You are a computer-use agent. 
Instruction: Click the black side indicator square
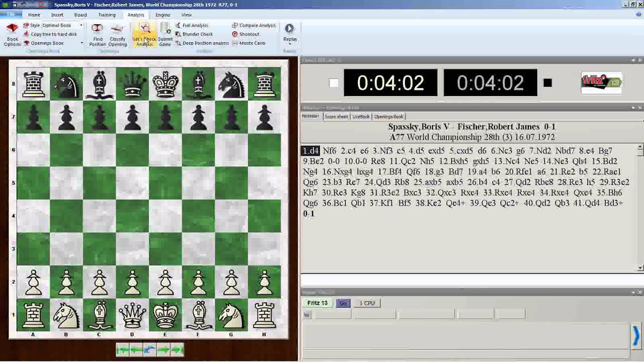click(x=547, y=83)
